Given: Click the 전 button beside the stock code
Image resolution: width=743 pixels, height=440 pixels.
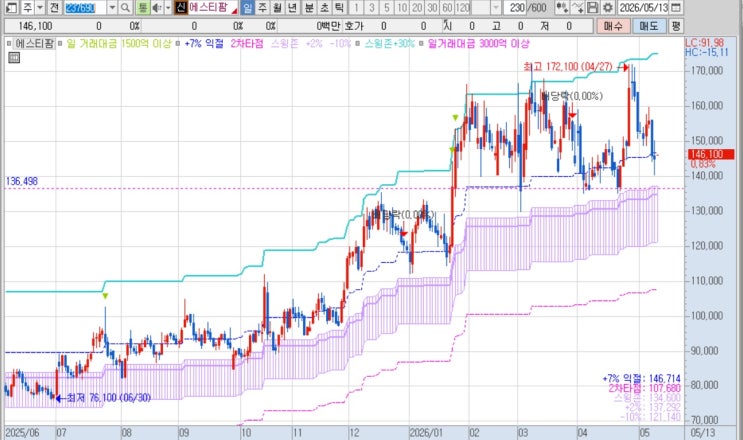Looking at the screenshot, I should coord(54,8).
